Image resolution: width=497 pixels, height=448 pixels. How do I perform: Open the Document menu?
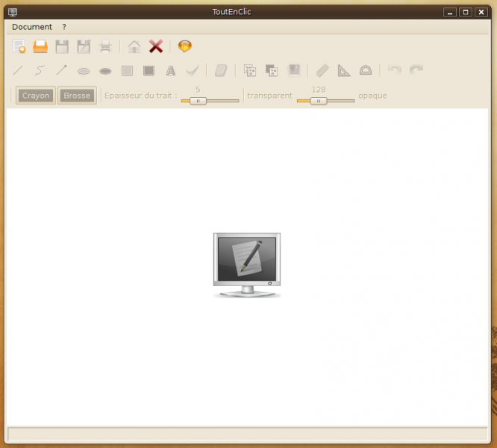pyautogui.click(x=31, y=27)
